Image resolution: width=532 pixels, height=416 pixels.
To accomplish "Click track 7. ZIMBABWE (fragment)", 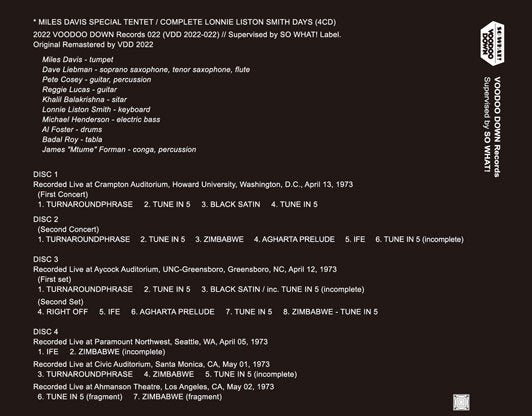I will [x=178, y=397].
